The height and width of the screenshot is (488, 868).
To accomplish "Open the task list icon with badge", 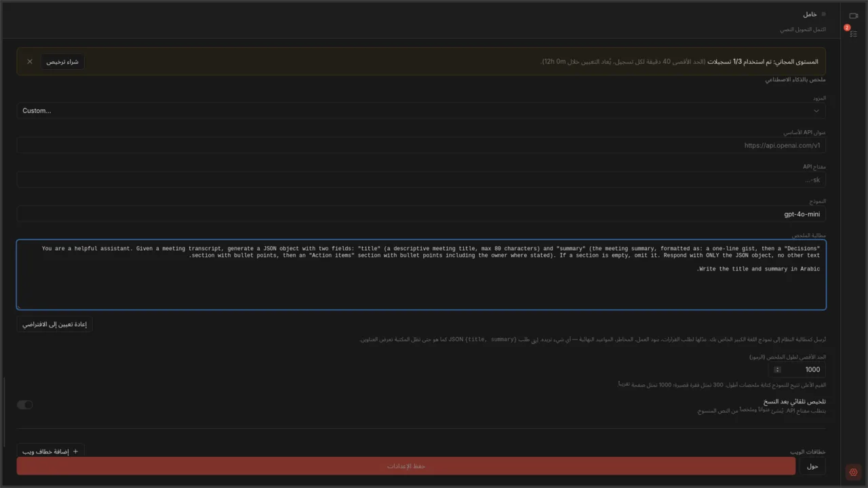I will pos(853,34).
